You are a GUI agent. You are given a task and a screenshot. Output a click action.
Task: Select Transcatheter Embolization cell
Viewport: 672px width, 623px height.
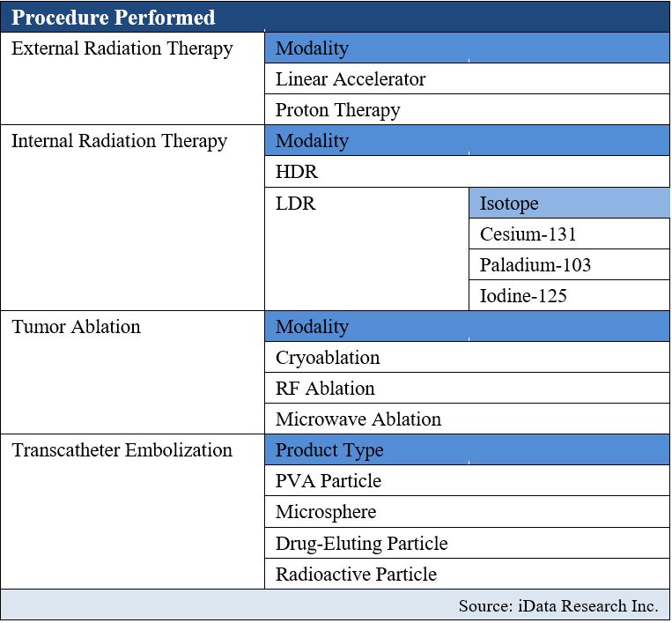coord(132,511)
